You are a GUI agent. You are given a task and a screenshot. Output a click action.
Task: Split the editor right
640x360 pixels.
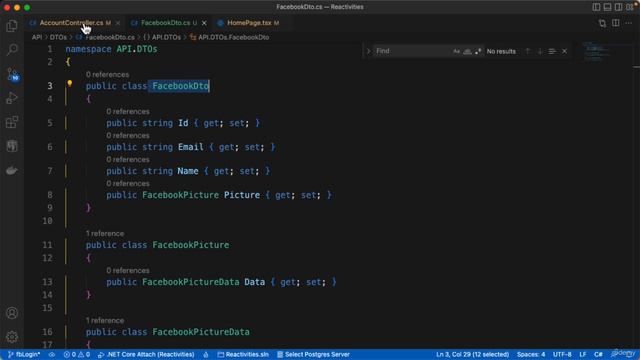point(616,23)
